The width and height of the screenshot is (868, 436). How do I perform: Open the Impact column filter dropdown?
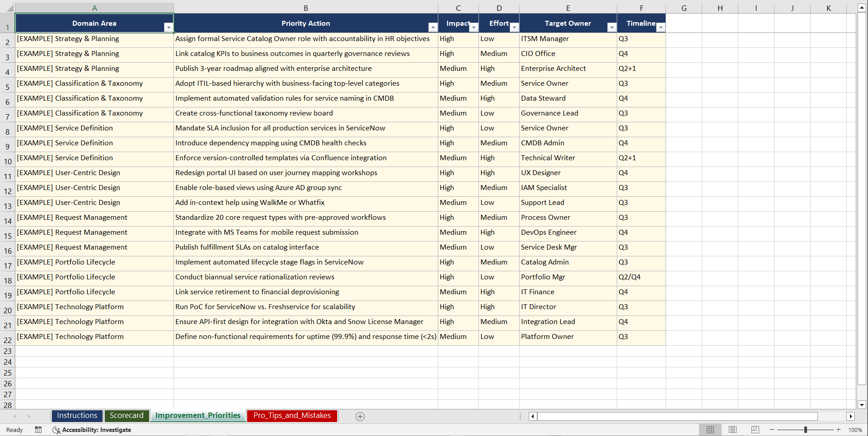pyautogui.click(x=474, y=27)
